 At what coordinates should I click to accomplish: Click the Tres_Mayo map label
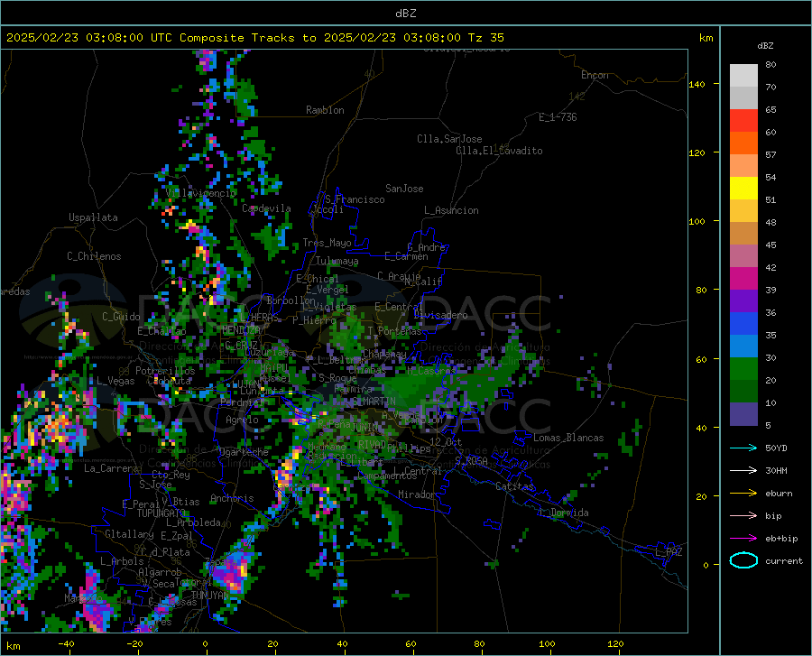[327, 243]
